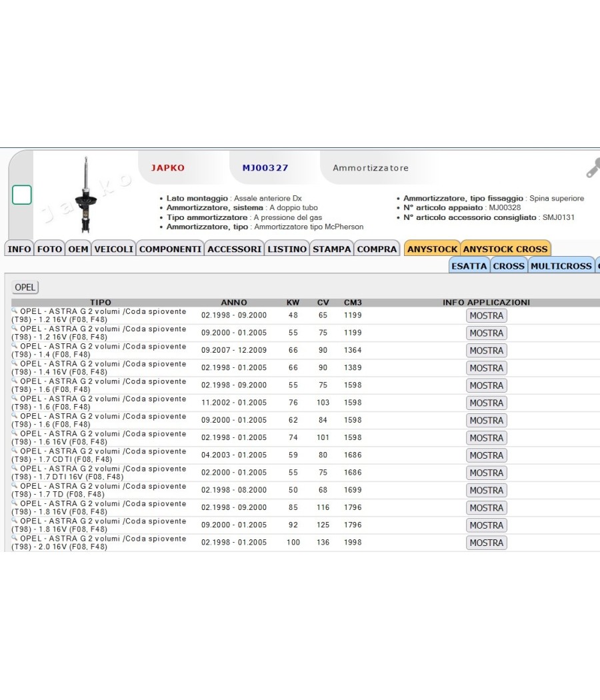Click magnifier icon beside 1.8 16V 85 kW row
Image resolution: width=600 pixels, height=700 pixels.
pyautogui.click(x=14, y=503)
